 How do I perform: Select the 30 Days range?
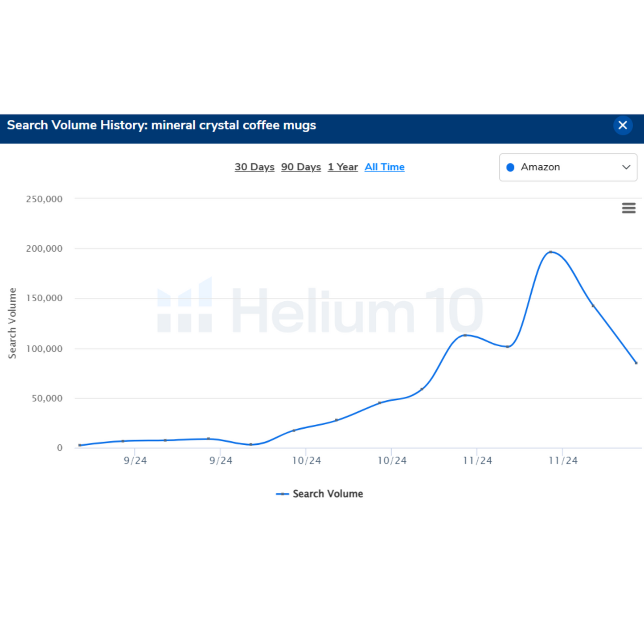(x=254, y=167)
